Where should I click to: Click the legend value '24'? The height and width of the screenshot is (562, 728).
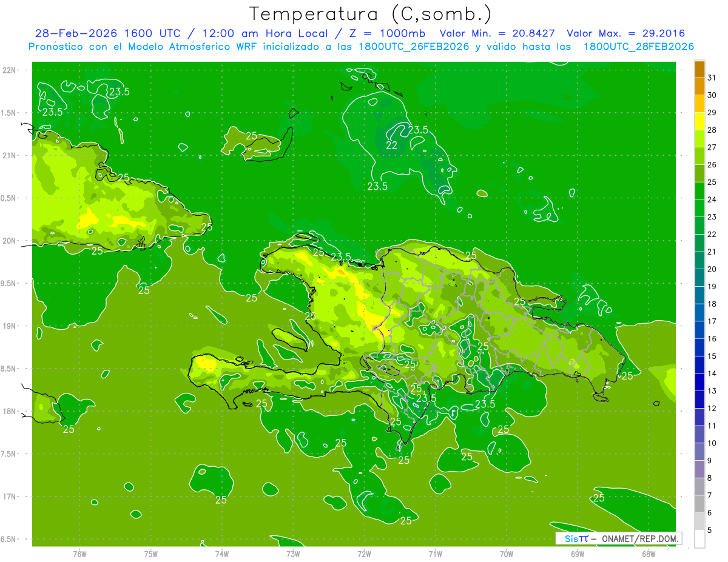coord(712,199)
